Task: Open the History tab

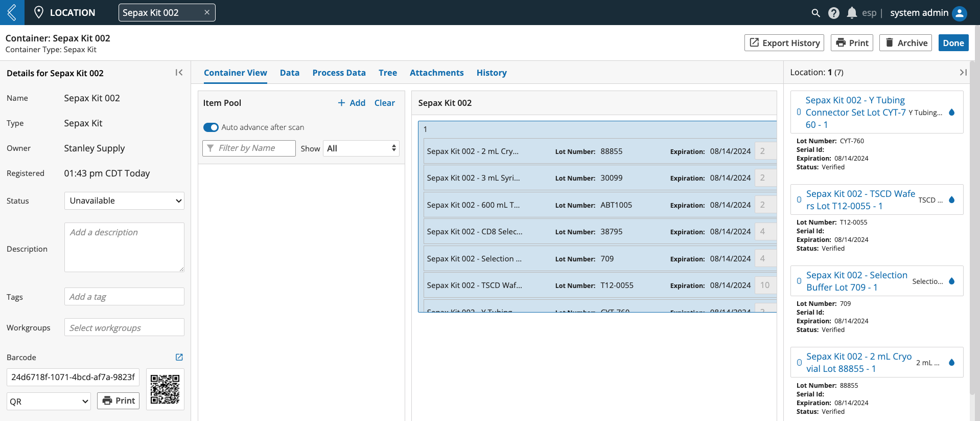Action: 492,73
